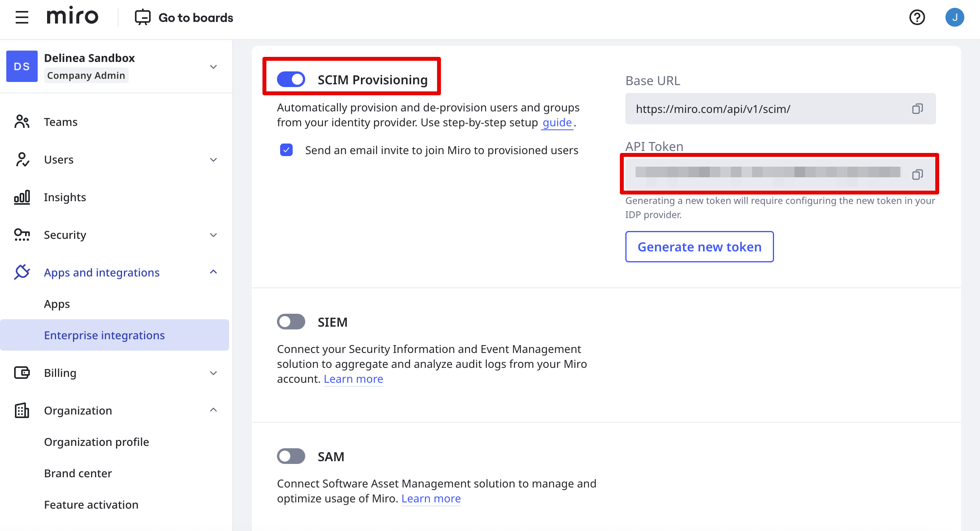Enable the SIEM toggle
Image resolution: width=980 pixels, height=531 pixels.
tap(291, 322)
